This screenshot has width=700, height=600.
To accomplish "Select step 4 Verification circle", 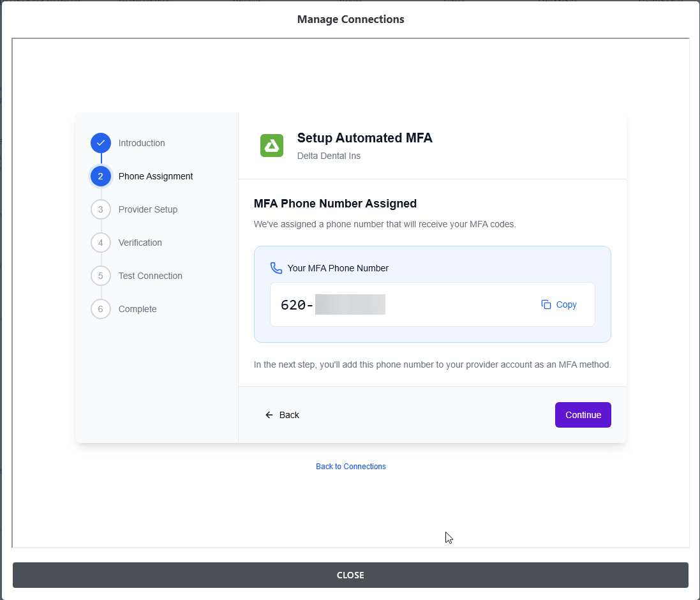I will click(x=100, y=243).
